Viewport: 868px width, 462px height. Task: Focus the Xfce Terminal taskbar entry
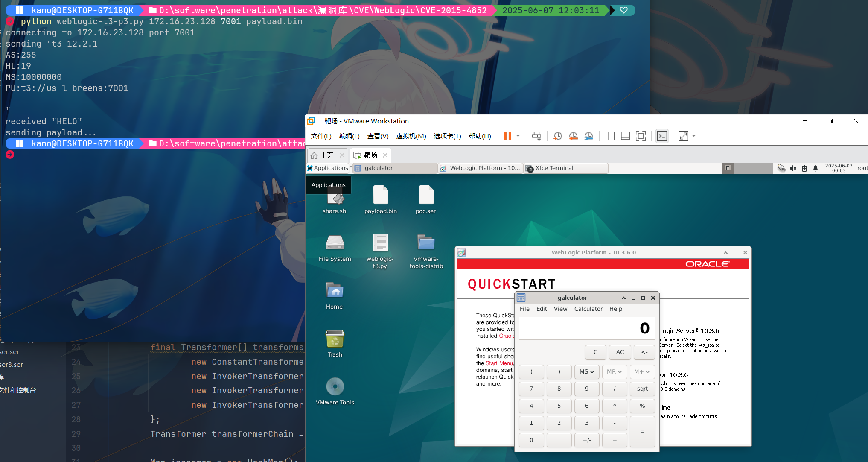click(x=566, y=168)
